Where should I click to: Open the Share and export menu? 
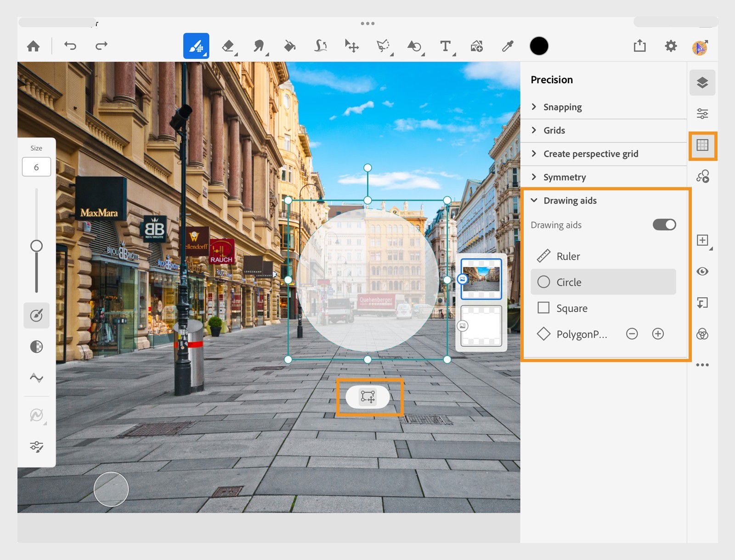639,45
